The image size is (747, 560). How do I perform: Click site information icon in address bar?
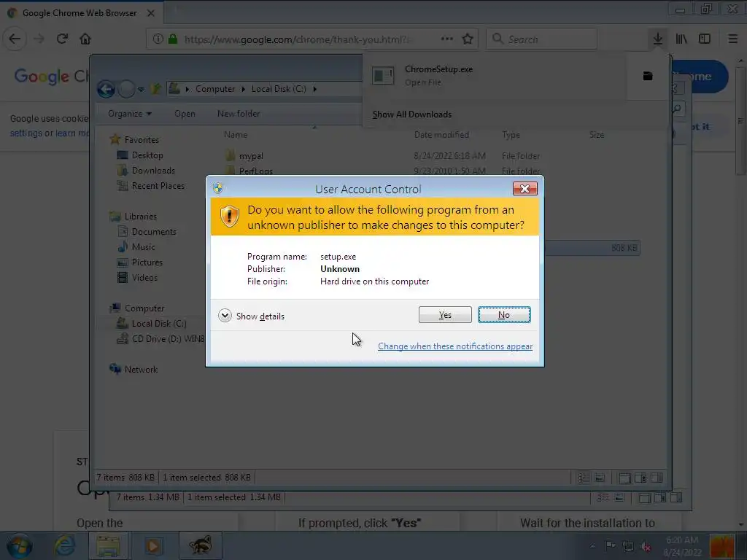click(x=158, y=39)
